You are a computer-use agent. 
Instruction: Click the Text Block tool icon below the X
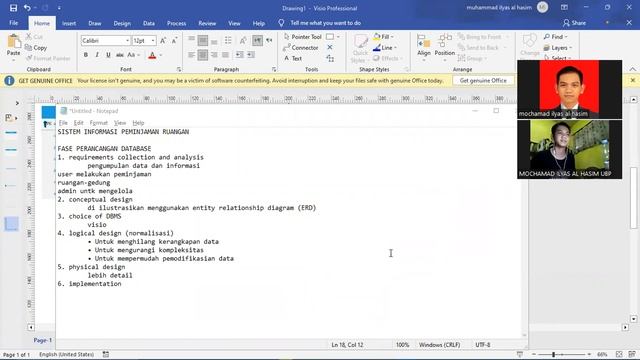[330, 58]
